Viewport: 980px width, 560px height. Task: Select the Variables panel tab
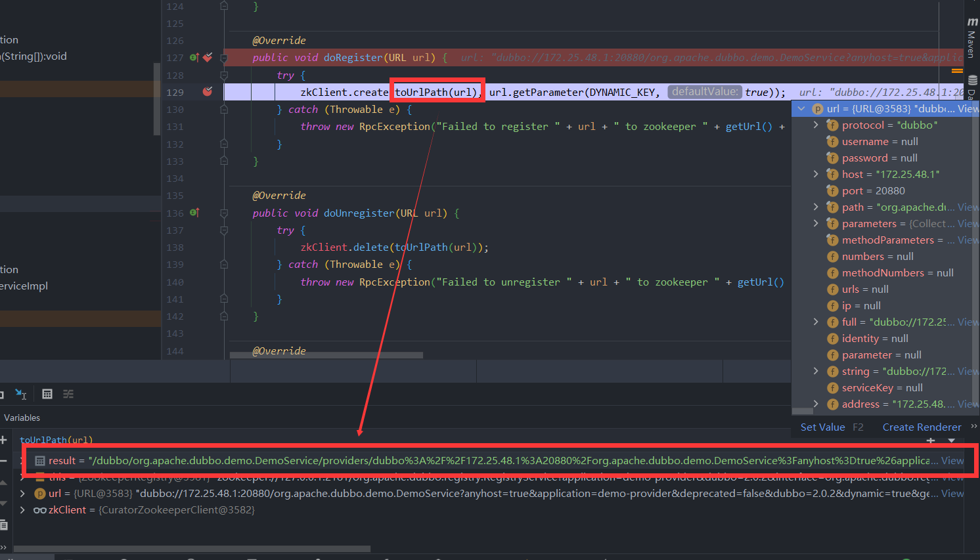click(x=22, y=418)
